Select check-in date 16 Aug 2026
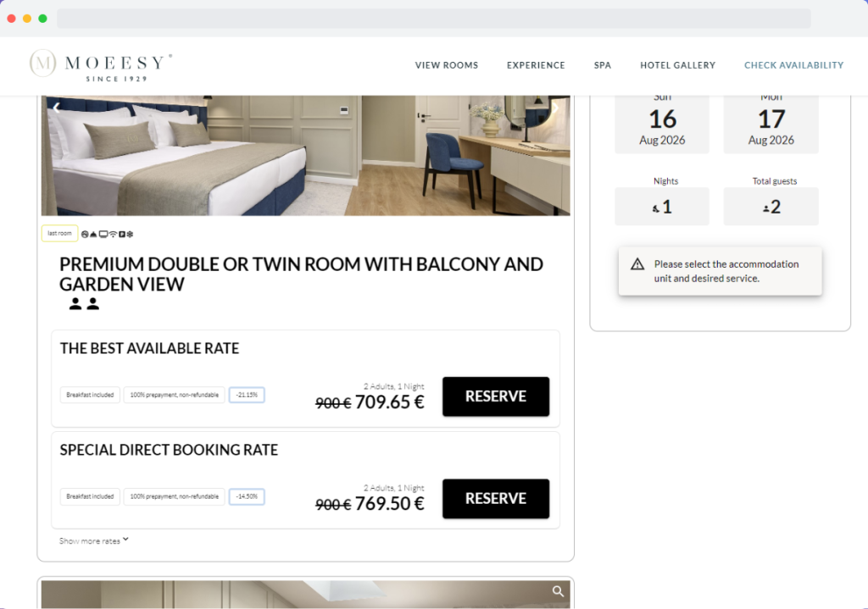 tap(662, 123)
